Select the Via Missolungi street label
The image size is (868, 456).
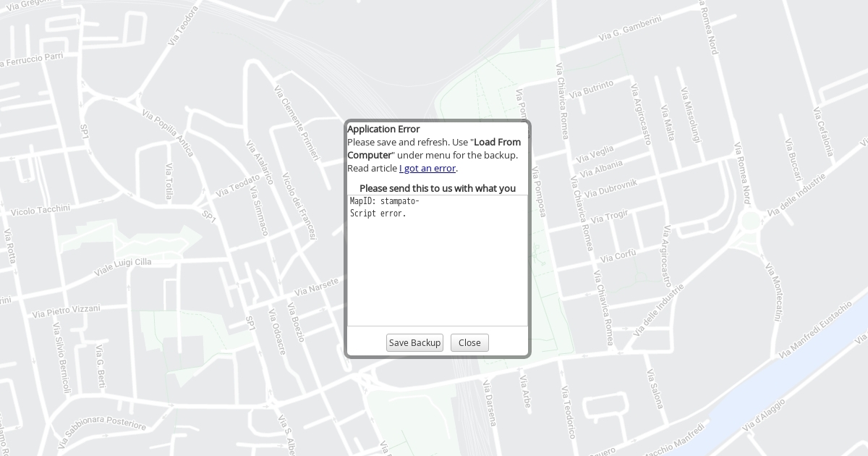[691, 114]
